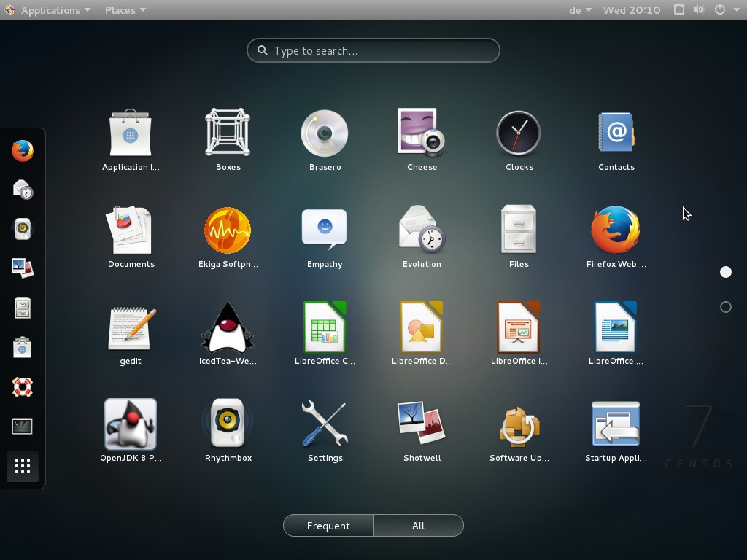Open the keyboard layout dropdown showing de
This screenshot has height=560, width=747.
(578, 10)
